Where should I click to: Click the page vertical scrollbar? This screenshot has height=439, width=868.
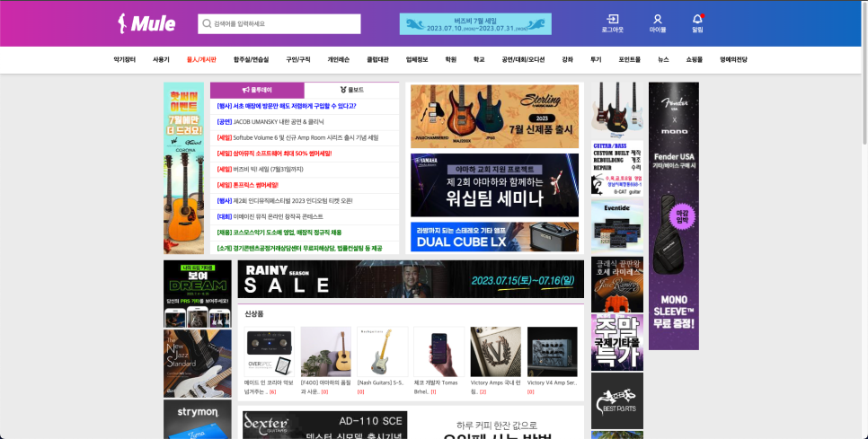[x=864, y=75]
